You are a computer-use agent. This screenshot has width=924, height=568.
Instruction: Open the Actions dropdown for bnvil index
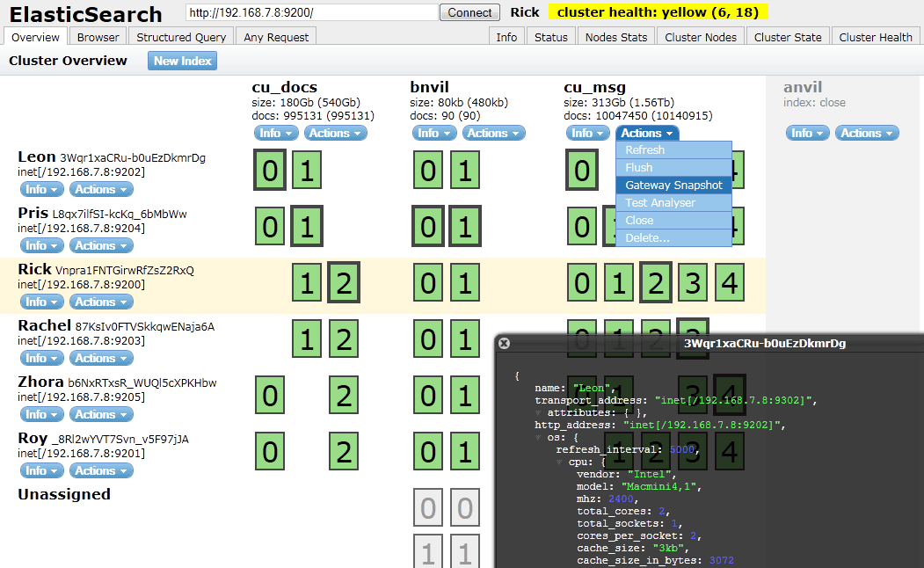pos(493,132)
